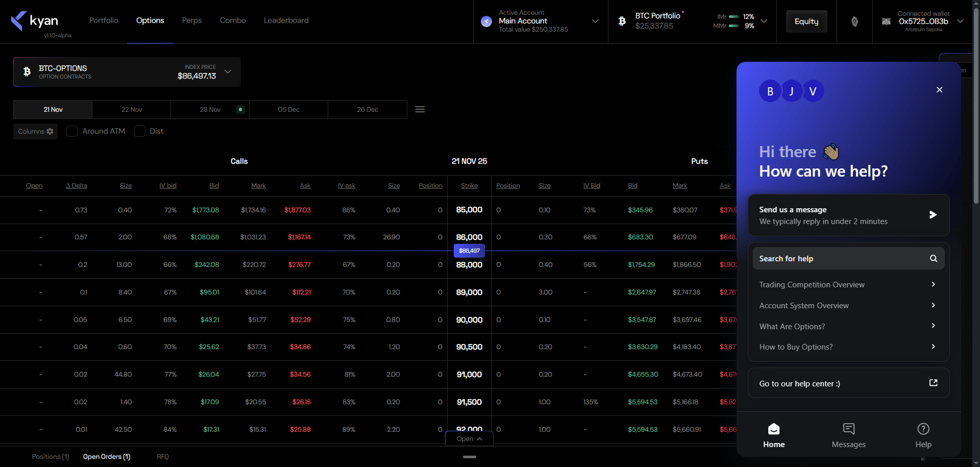Click the bottom panel drag handle
The height and width of the screenshot is (467, 980).
click(x=469, y=457)
